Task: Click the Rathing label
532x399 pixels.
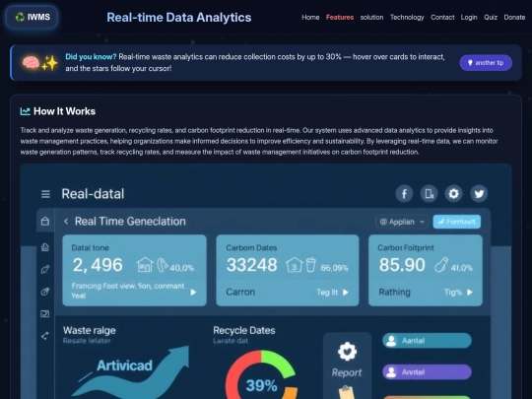Action: click(394, 293)
